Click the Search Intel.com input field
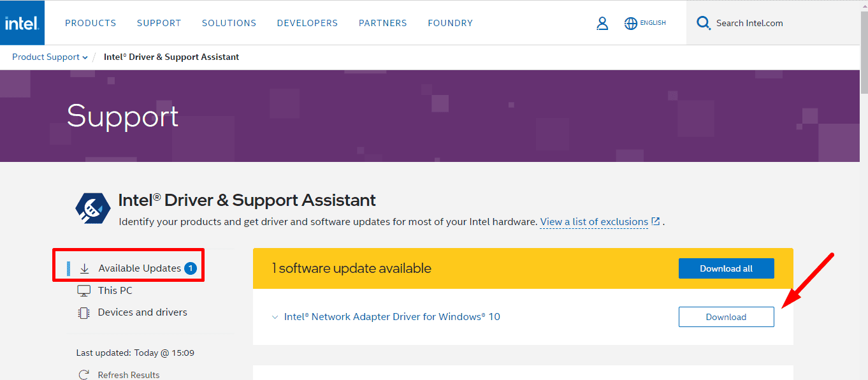The width and height of the screenshot is (868, 380). click(x=777, y=23)
